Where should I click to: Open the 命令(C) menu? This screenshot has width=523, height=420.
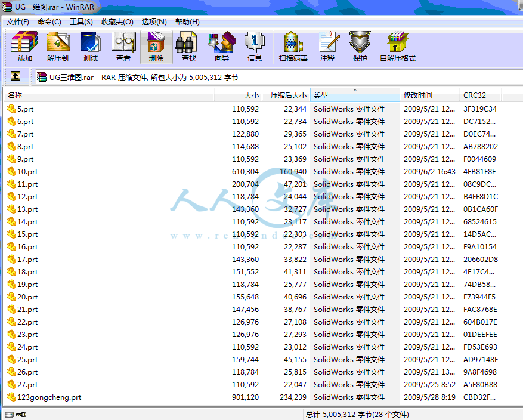(x=49, y=22)
